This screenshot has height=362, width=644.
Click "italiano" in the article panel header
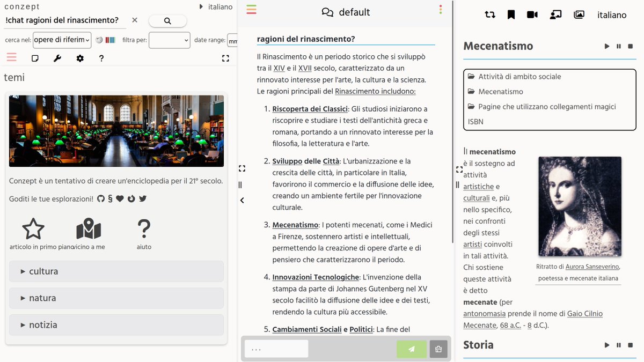[612, 15]
